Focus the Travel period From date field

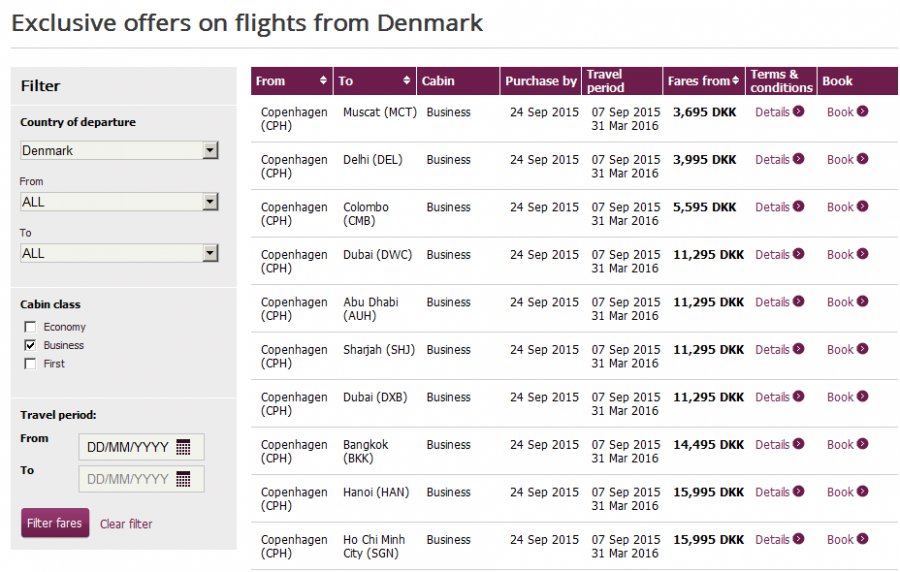coord(141,447)
